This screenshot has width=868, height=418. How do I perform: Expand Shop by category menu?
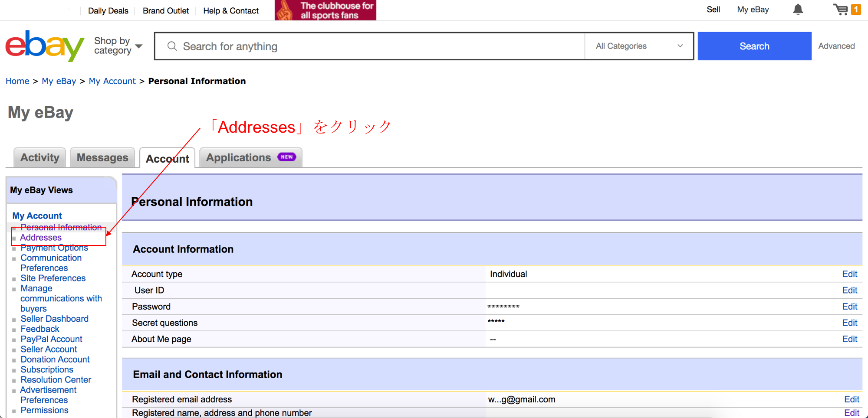pos(118,46)
